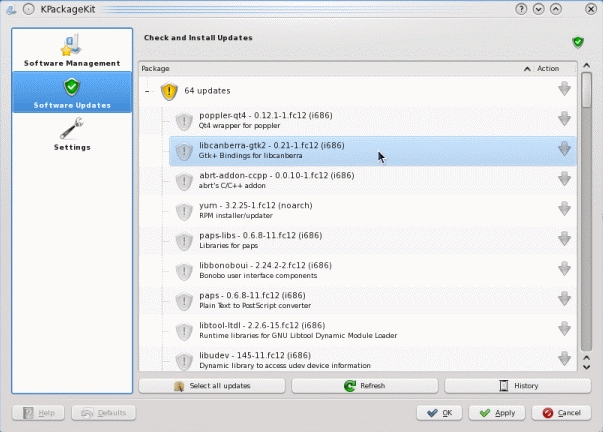Click the green shield header icon
Viewport: 603px width, 432px height.
pos(578,42)
